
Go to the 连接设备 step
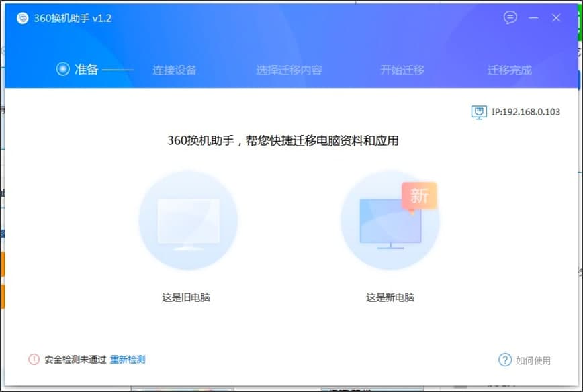click(x=175, y=70)
